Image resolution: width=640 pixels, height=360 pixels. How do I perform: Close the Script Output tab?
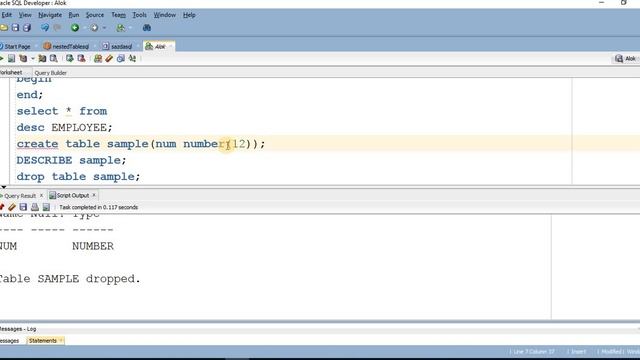(x=94, y=195)
